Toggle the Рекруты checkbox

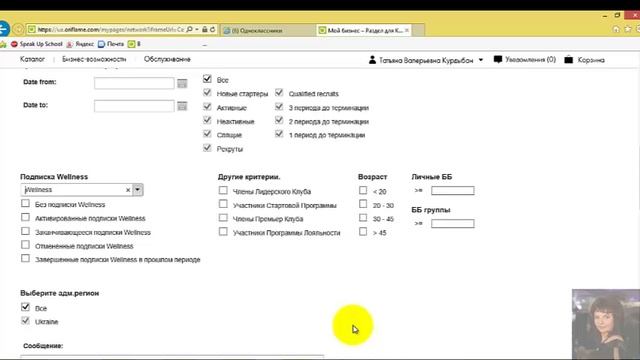207,147
